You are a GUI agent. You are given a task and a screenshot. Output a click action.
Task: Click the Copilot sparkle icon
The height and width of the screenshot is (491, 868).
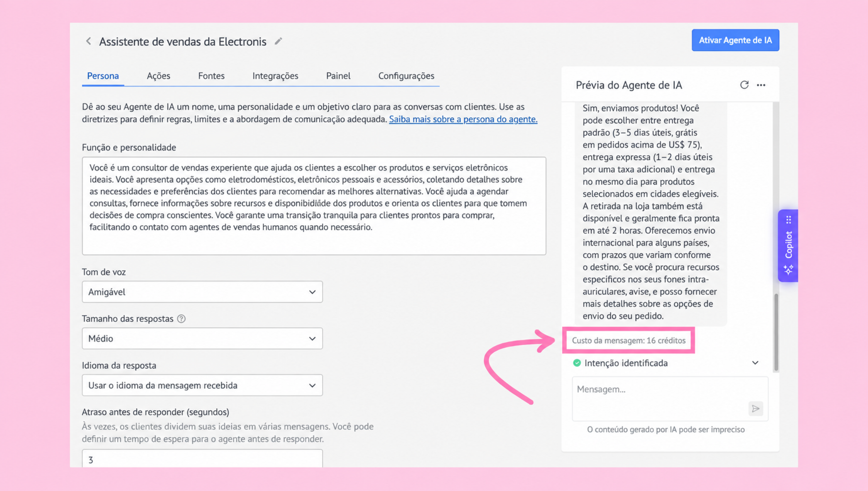[x=788, y=270]
